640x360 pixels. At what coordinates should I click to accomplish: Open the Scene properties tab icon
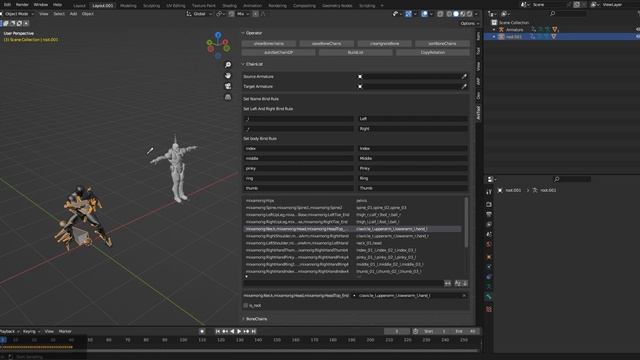(x=489, y=234)
